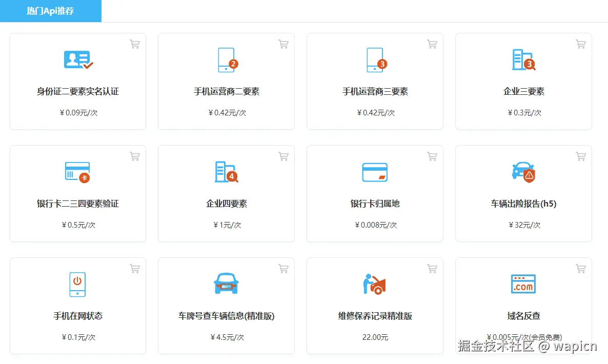Click the 22.00元 price on 维修保养记录精准版
This screenshot has height=364, width=608.
(374, 337)
